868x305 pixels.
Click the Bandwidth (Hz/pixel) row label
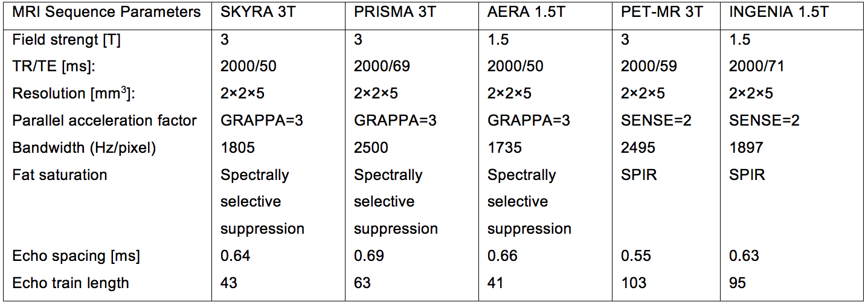click(x=84, y=148)
